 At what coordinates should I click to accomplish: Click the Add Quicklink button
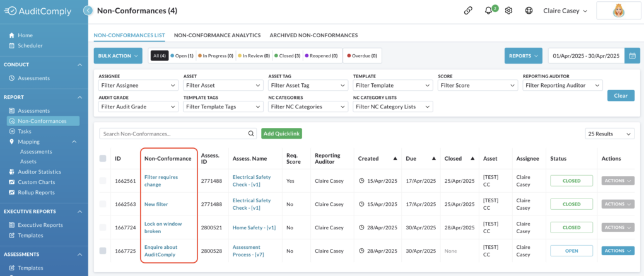tap(282, 134)
